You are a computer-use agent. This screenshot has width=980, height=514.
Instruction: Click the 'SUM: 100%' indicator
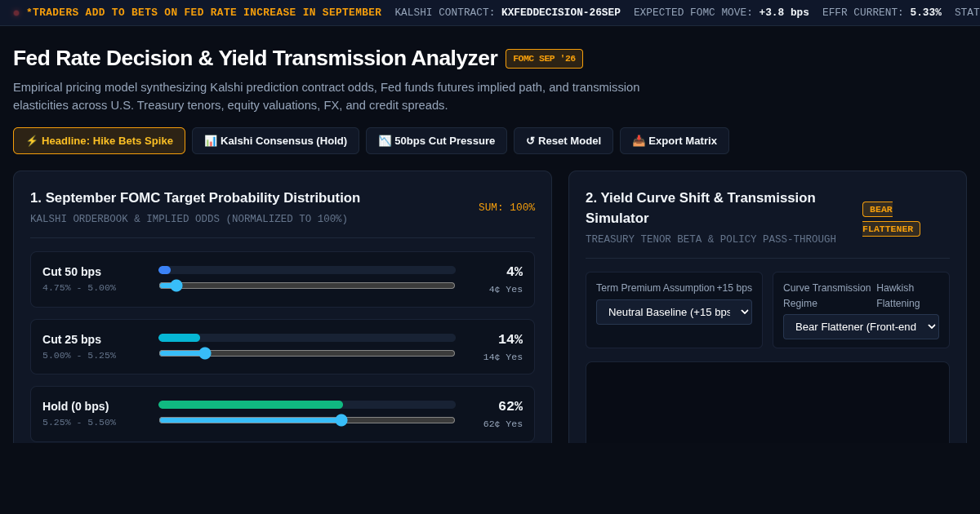pyautogui.click(x=506, y=207)
